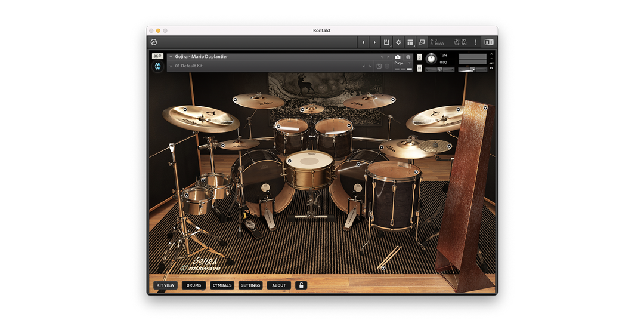Open Kontakt options with the gear icon
The height and width of the screenshot is (323, 644).
pyautogui.click(x=398, y=42)
